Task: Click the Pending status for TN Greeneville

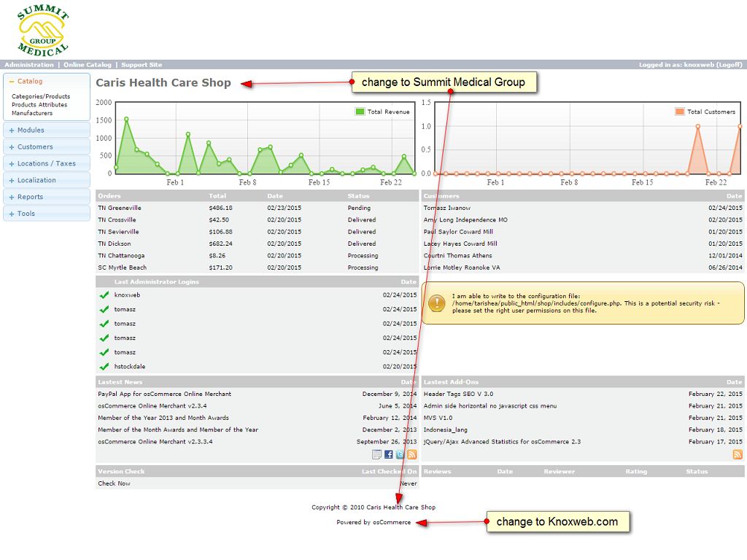Action: pos(359,208)
